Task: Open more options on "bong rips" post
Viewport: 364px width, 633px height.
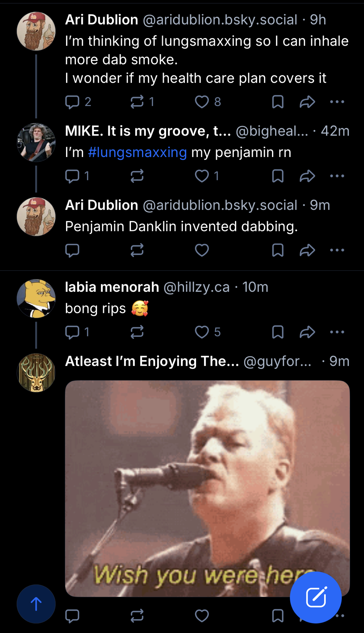Action: 337,332
